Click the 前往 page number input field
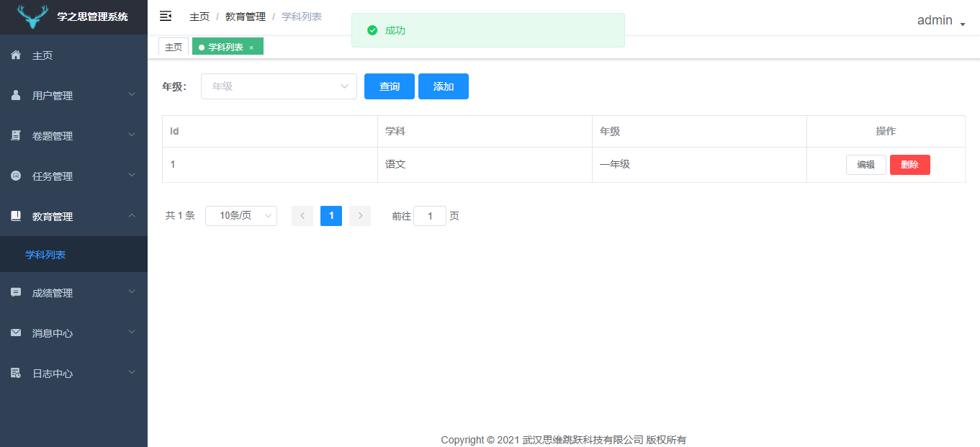 click(430, 216)
